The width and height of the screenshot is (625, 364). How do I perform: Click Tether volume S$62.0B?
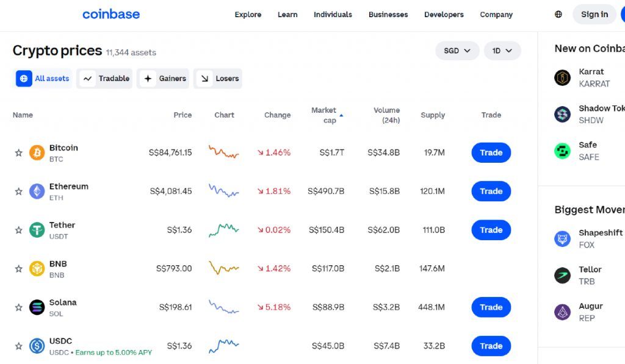pos(383,230)
